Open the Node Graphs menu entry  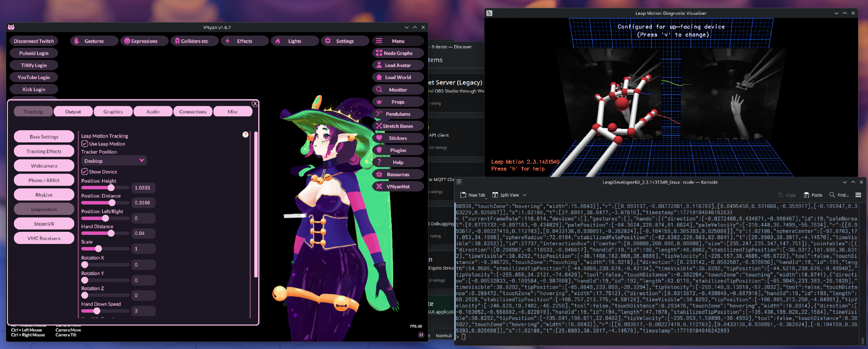click(398, 53)
